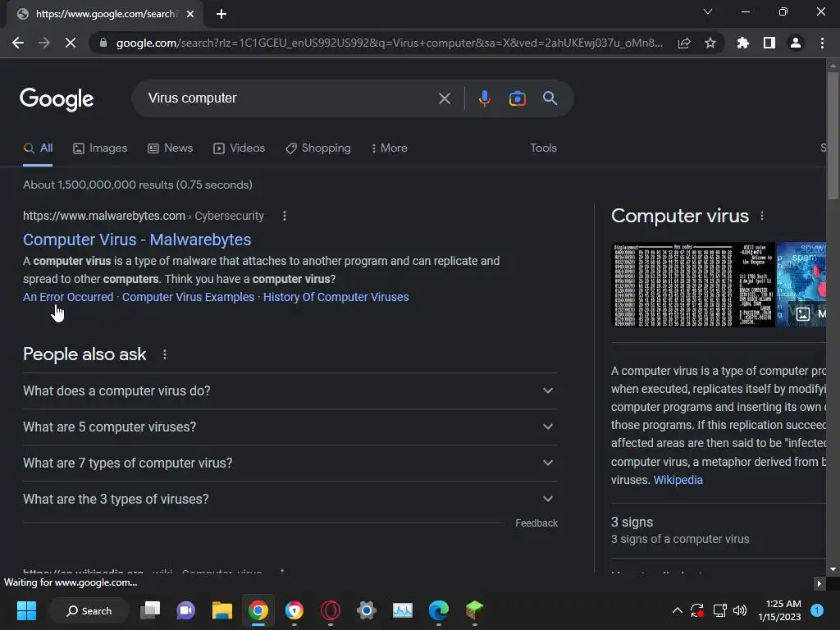Image resolution: width=840 pixels, height=630 pixels.
Task: Focus the Virus computer search field
Action: pos(290,98)
